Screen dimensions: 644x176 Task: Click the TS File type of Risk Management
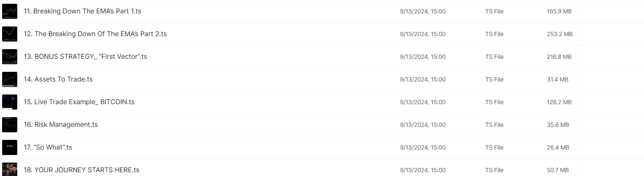[494, 125]
